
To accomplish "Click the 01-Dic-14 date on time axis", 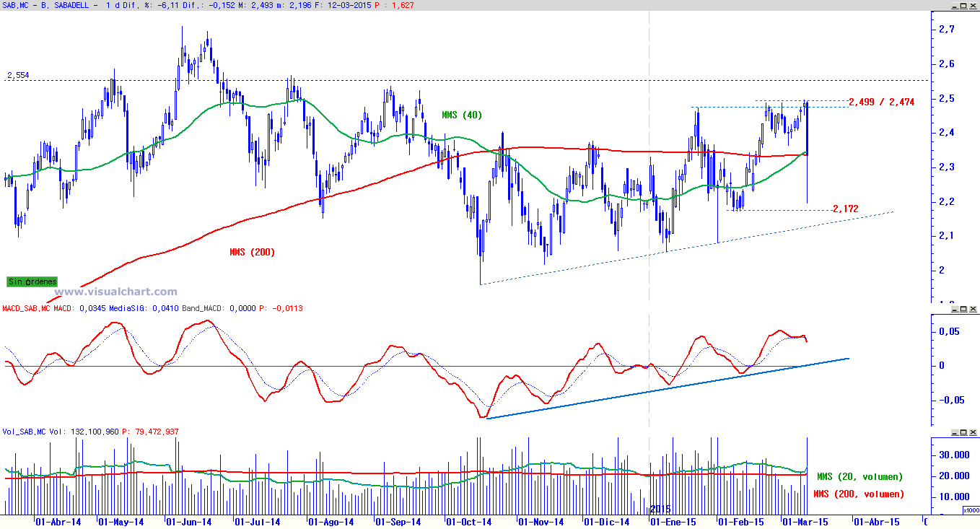I will click(606, 522).
